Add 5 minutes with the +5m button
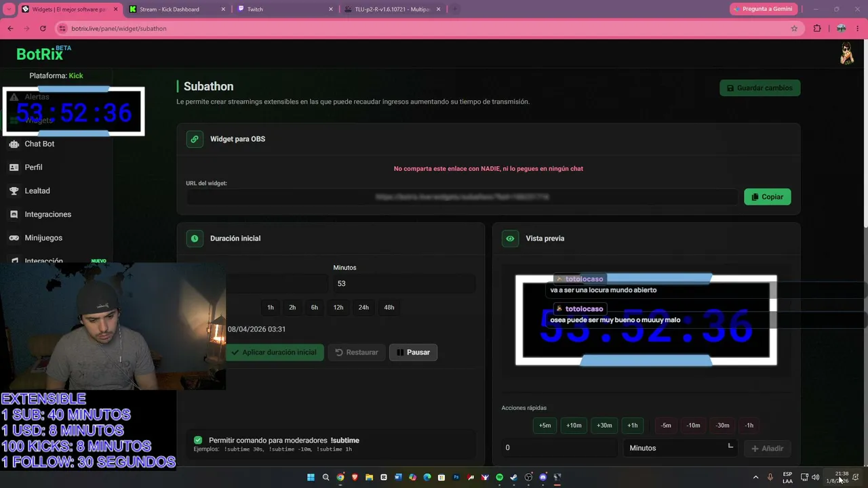The height and width of the screenshot is (488, 868). [x=545, y=426]
